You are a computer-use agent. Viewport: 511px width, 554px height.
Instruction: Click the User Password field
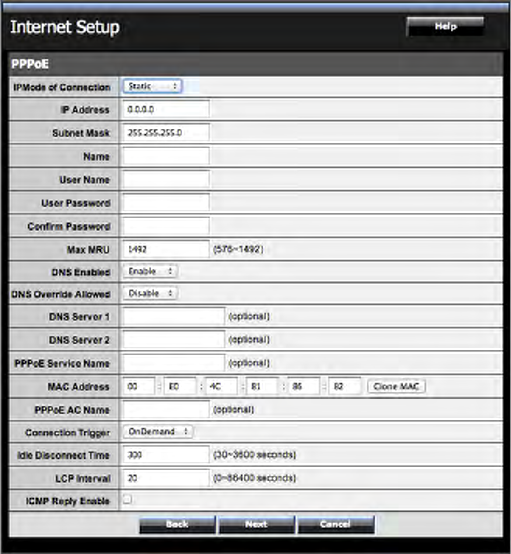click(166, 203)
